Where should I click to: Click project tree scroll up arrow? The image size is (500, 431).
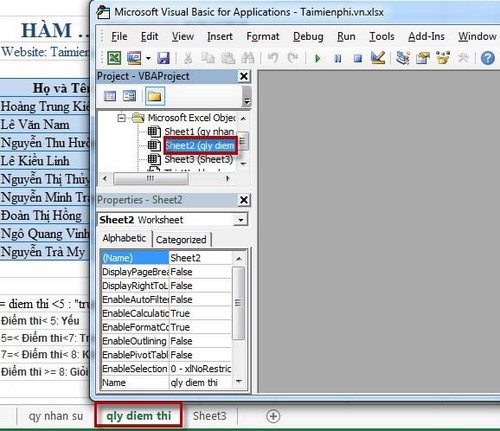point(243,119)
